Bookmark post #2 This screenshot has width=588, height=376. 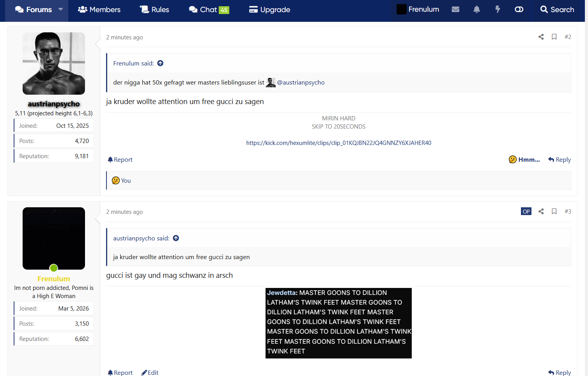(554, 37)
